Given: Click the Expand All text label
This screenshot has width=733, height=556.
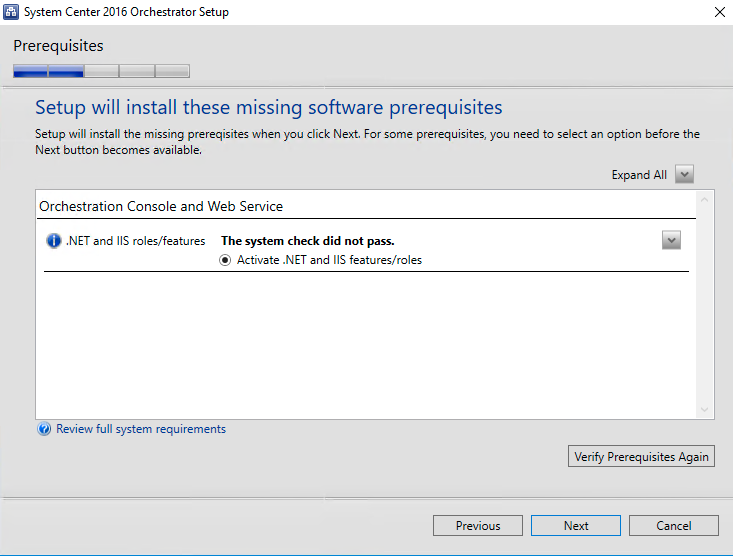Looking at the screenshot, I should click(x=639, y=175).
